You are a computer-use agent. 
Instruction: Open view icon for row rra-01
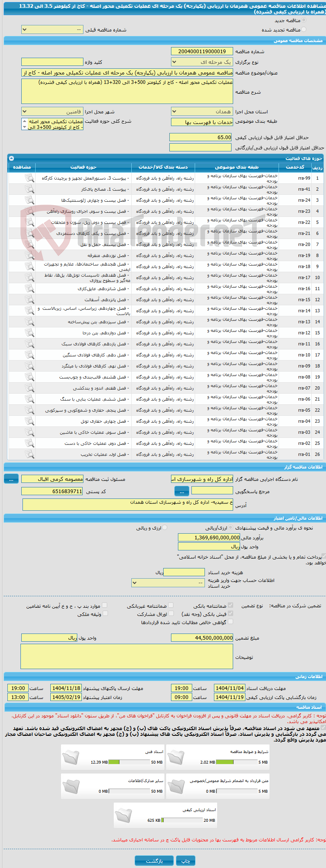29,454
